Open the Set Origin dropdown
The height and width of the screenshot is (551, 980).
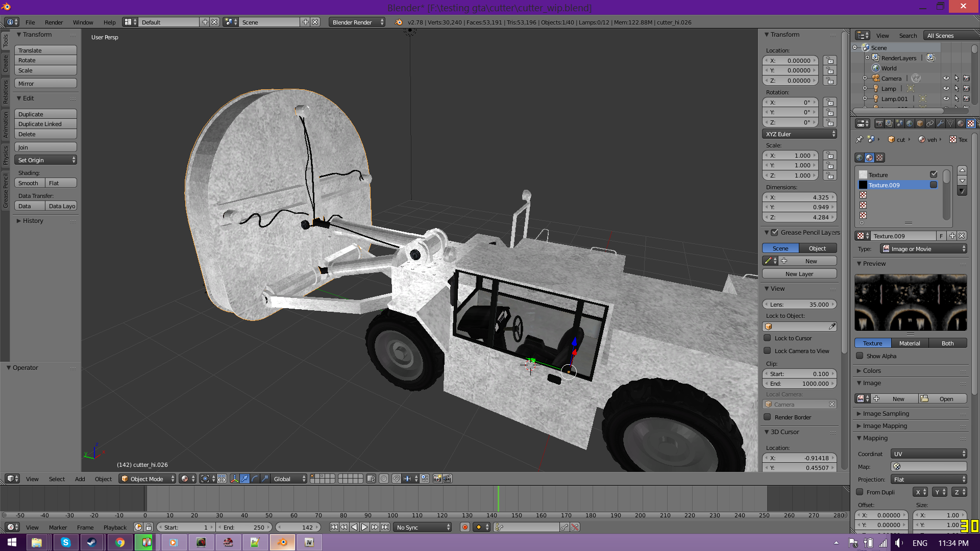pyautogui.click(x=46, y=160)
